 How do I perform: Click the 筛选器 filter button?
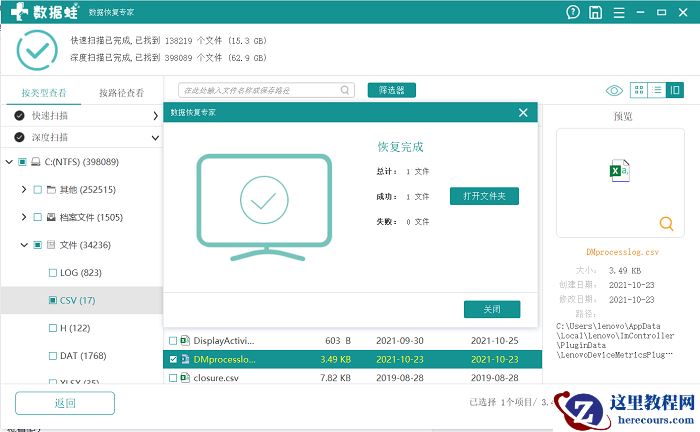(392, 90)
